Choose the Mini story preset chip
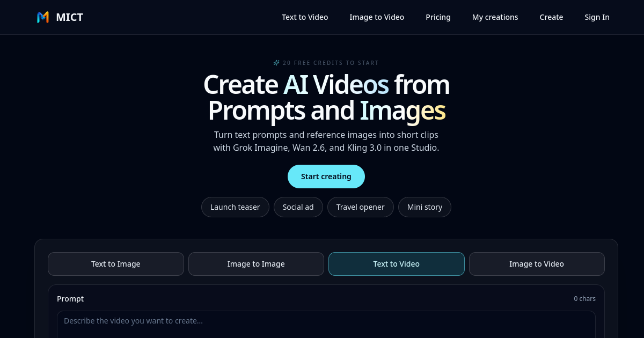The width and height of the screenshot is (644, 338). 425,207
